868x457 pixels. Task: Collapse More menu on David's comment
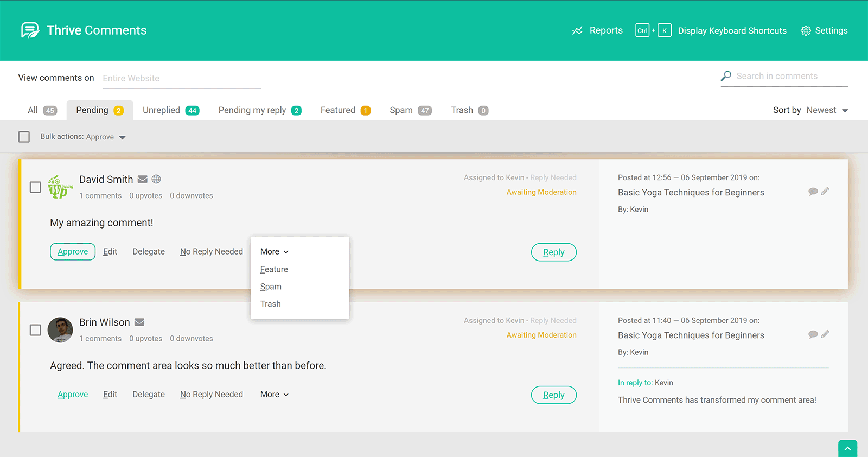tap(275, 252)
